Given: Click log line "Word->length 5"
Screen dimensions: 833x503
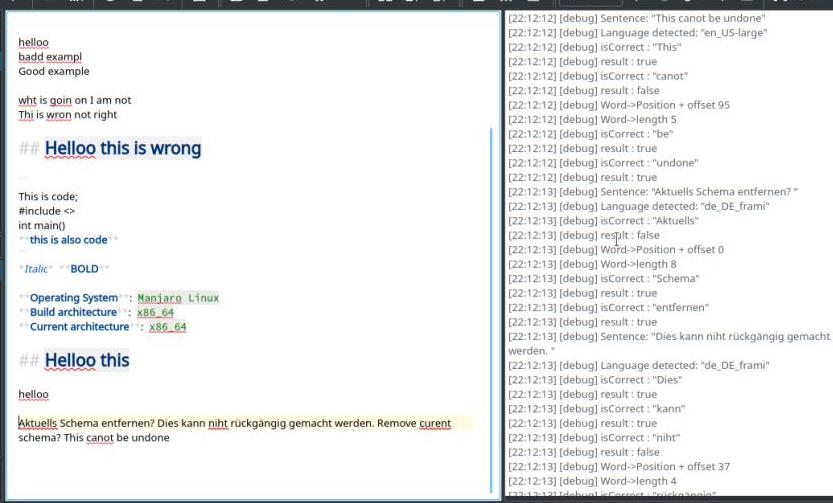Looking at the screenshot, I should point(592,120).
